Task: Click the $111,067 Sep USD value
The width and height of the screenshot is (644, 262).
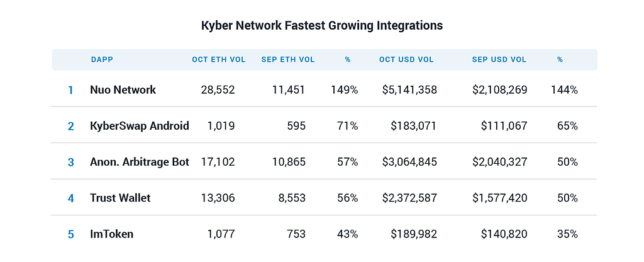Action: [504, 126]
